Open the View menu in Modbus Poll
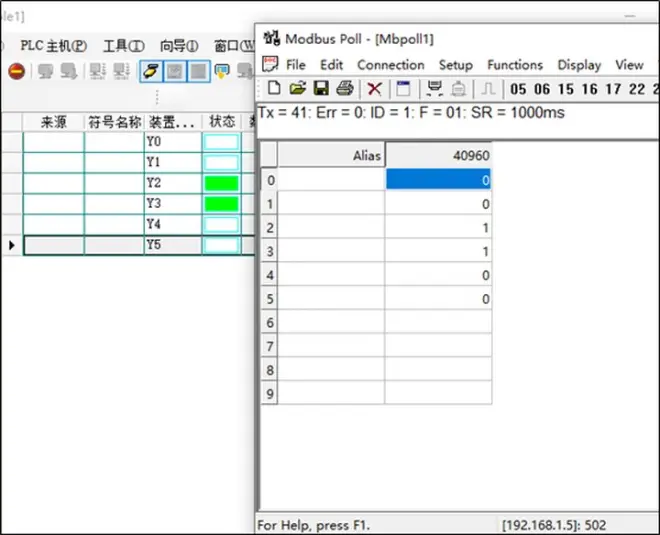 pyautogui.click(x=629, y=65)
